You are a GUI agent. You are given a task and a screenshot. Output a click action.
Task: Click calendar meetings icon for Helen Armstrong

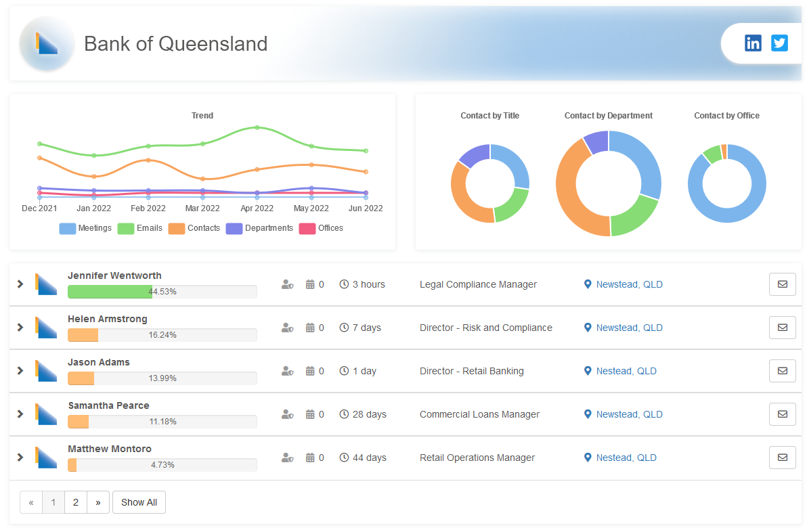[x=310, y=328]
